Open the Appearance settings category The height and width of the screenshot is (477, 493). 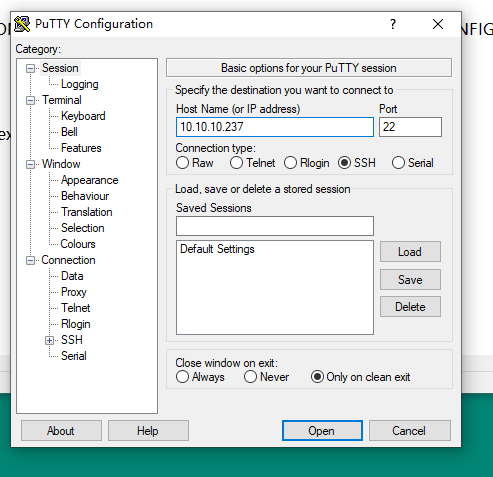[90, 180]
